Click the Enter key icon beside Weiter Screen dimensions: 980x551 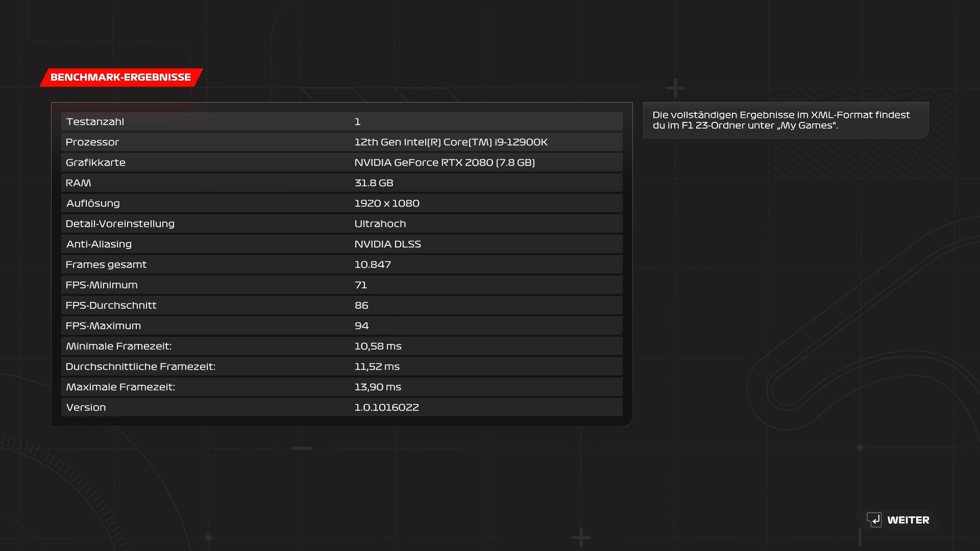click(874, 520)
